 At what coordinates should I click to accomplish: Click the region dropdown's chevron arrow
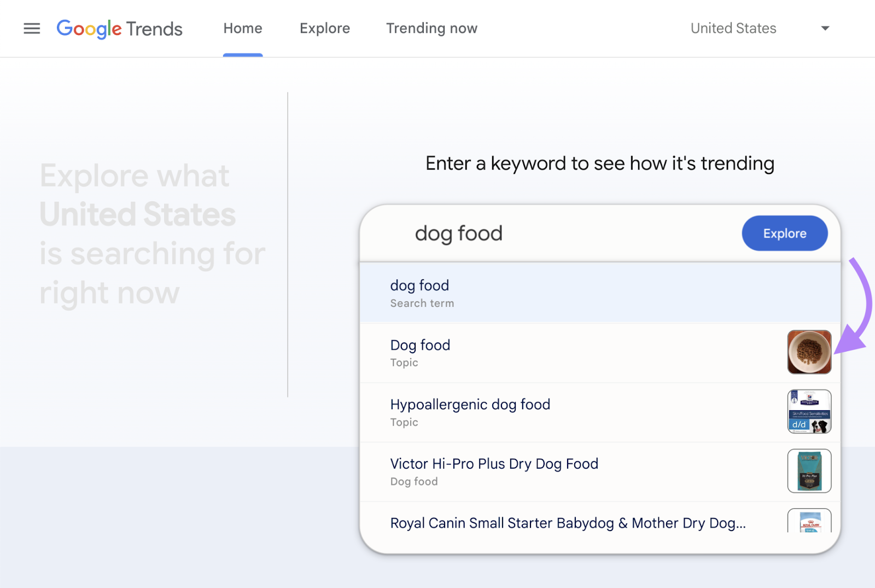click(825, 28)
